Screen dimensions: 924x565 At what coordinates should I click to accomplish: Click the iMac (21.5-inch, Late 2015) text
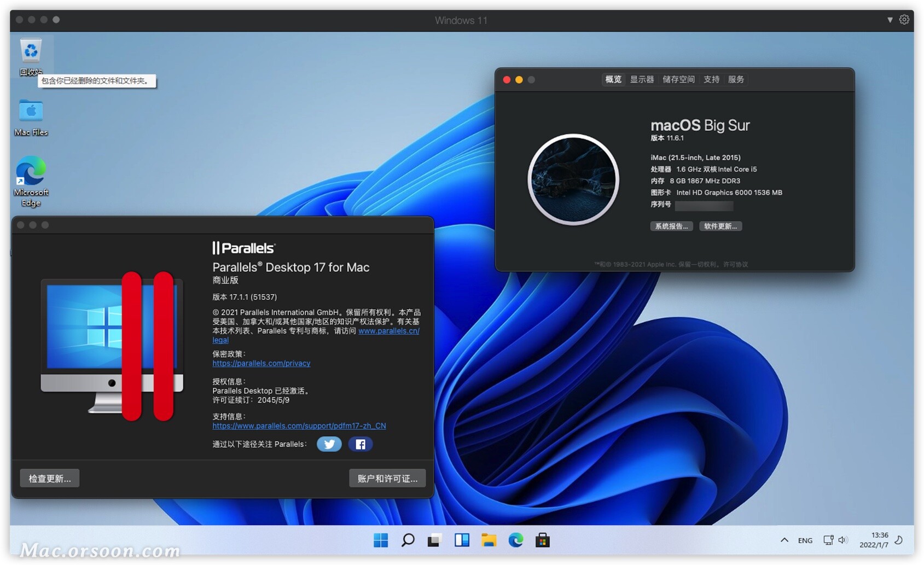click(695, 158)
